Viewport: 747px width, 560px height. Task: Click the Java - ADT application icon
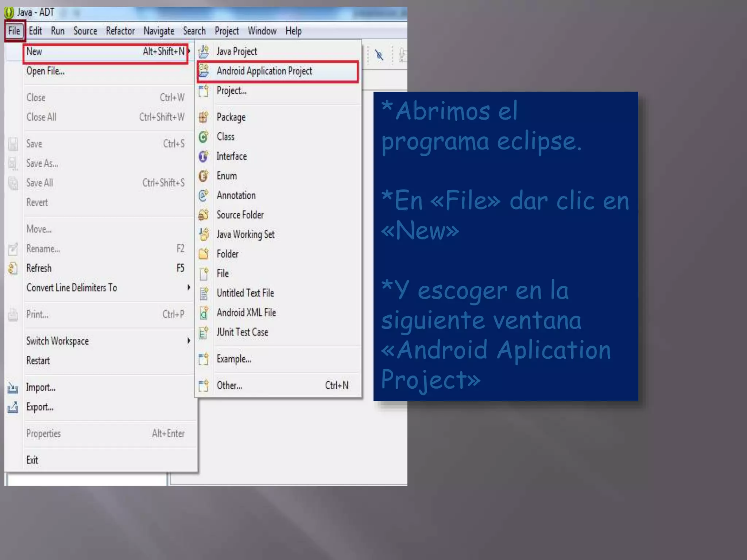(x=9, y=13)
